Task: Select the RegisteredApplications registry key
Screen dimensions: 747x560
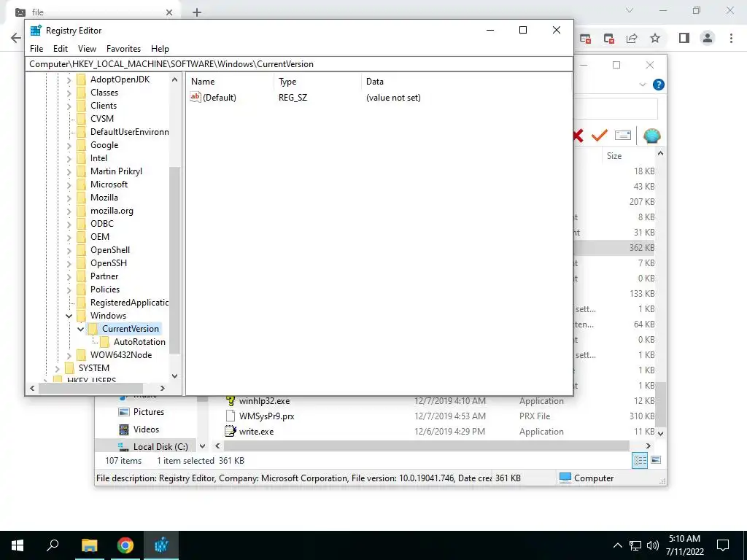Action: [129, 303]
